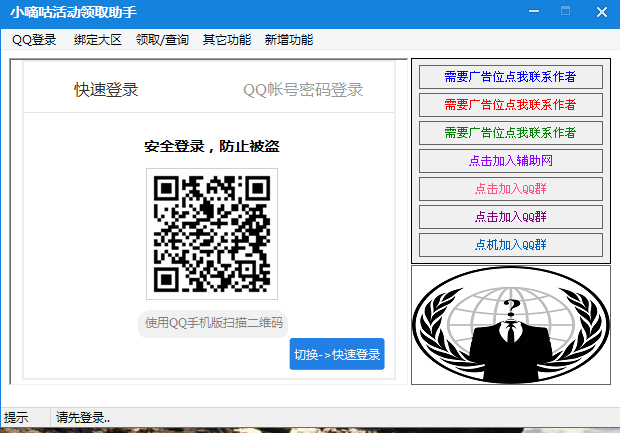Click the blue 点机加入QQ群 button

coord(510,245)
